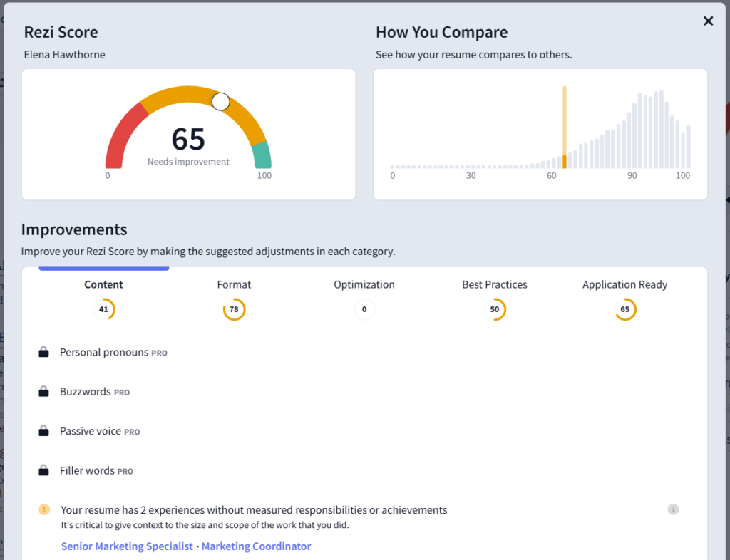730x560 pixels.
Task: Open the Senior Marketing Specialist link
Action: 127,546
